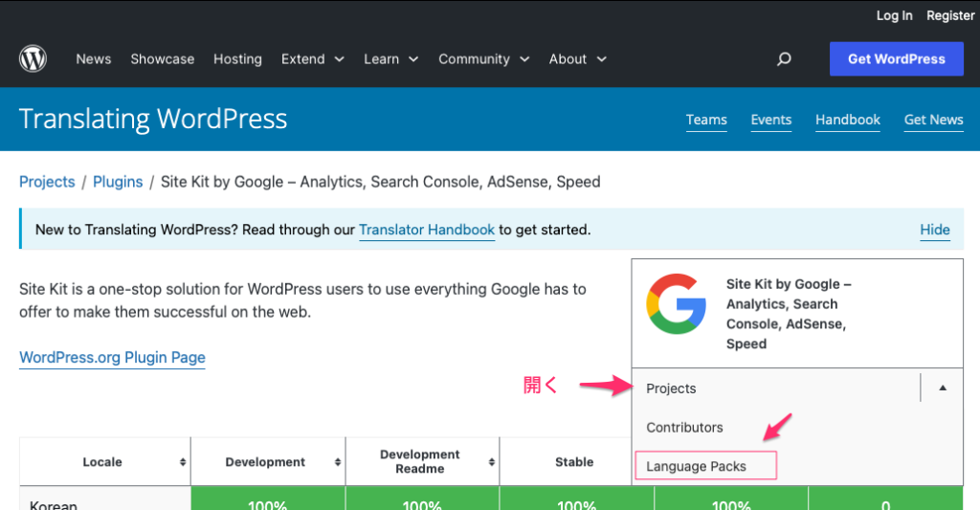Click the WordPress logo icon

click(33, 59)
